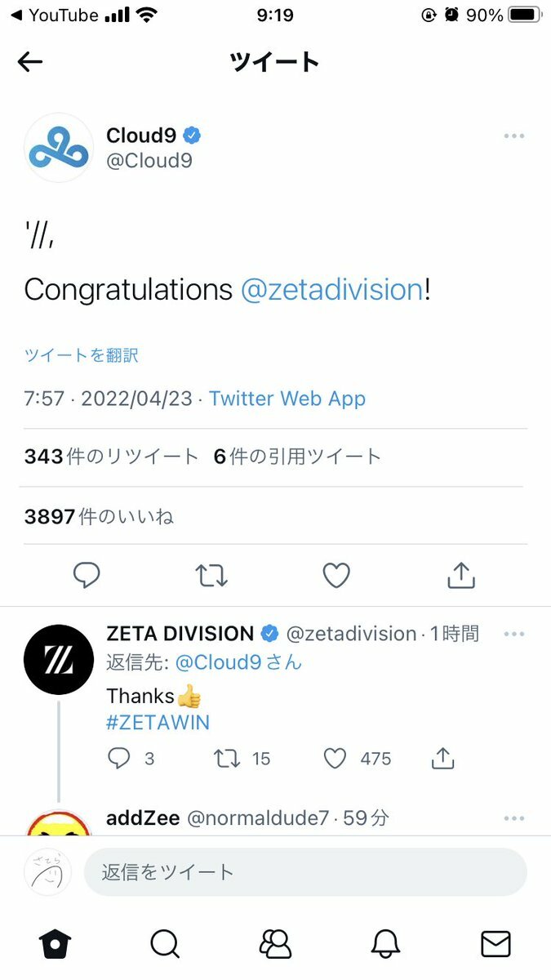Switch to the Search tab
The image size is (551, 980).
tap(165, 944)
